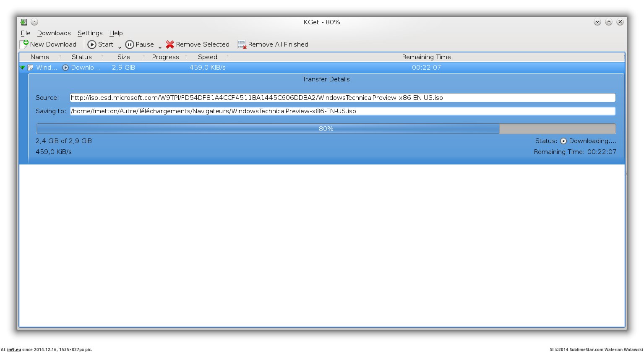Click inside the Source URL field
Screen dimensions: 644x352
tap(342, 98)
